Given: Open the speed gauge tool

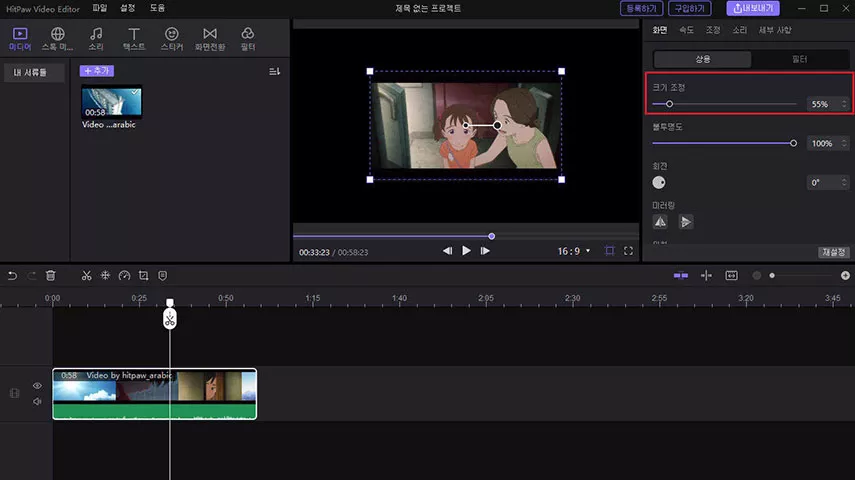Looking at the screenshot, I should [x=124, y=275].
